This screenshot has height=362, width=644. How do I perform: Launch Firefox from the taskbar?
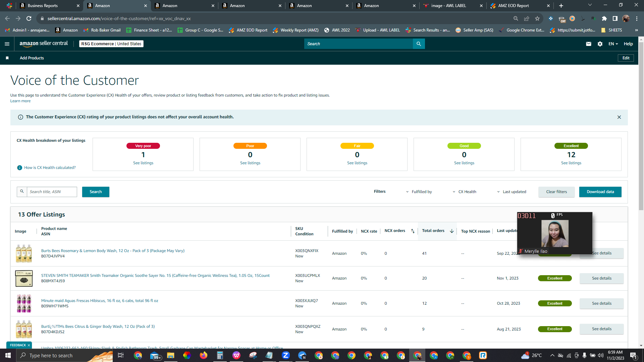pos(204,355)
